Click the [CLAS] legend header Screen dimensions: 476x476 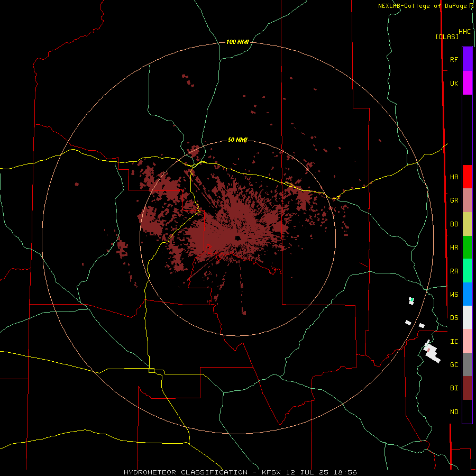pos(447,36)
